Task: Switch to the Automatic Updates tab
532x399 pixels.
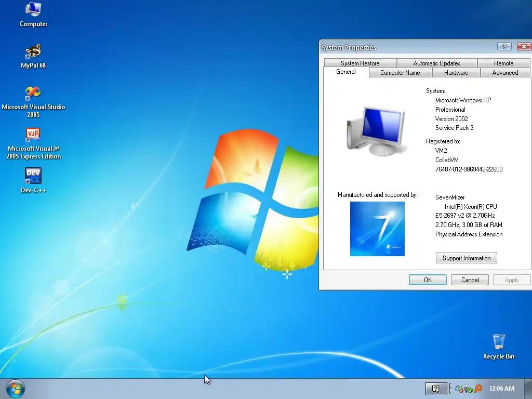Action: pyautogui.click(x=436, y=63)
